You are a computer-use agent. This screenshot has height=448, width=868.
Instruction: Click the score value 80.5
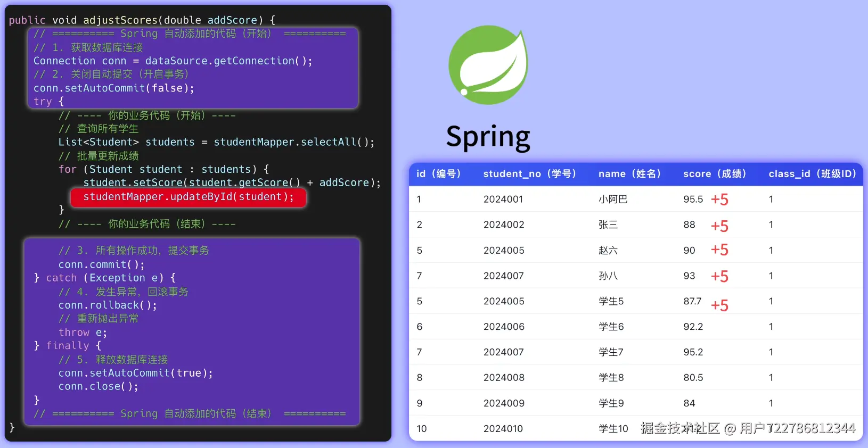pyautogui.click(x=693, y=378)
